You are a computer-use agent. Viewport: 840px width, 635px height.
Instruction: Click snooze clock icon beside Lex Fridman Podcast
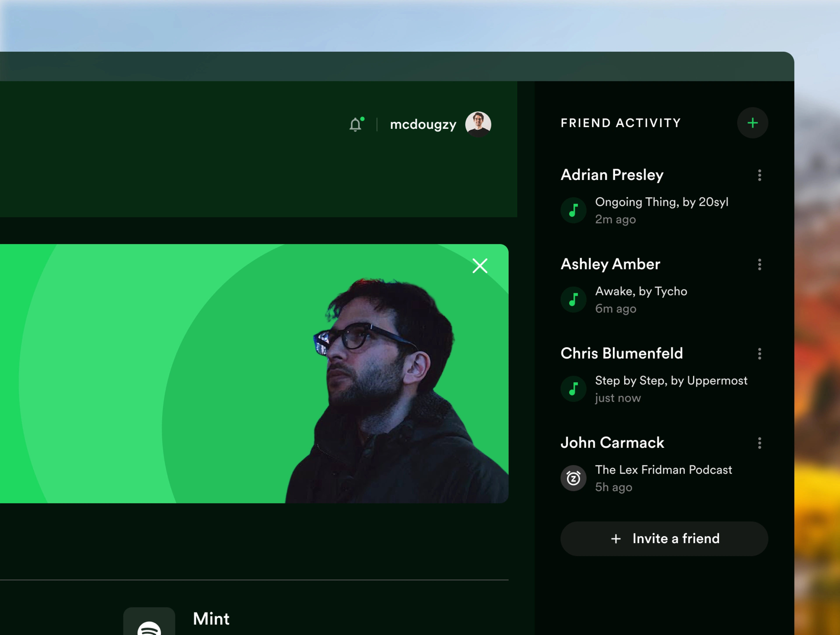tap(573, 478)
